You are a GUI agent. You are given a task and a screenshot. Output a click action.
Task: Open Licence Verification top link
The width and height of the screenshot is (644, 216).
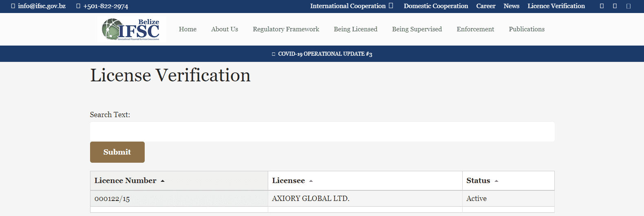556,6
